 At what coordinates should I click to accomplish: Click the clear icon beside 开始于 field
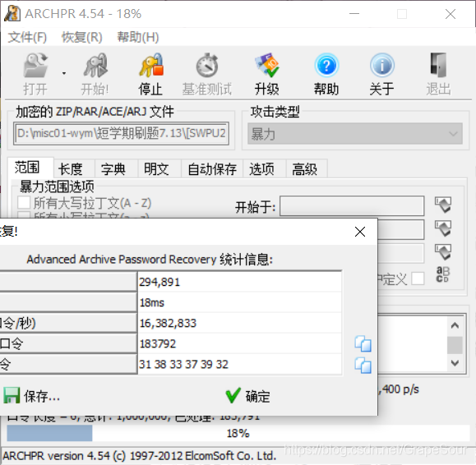pos(443,205)
